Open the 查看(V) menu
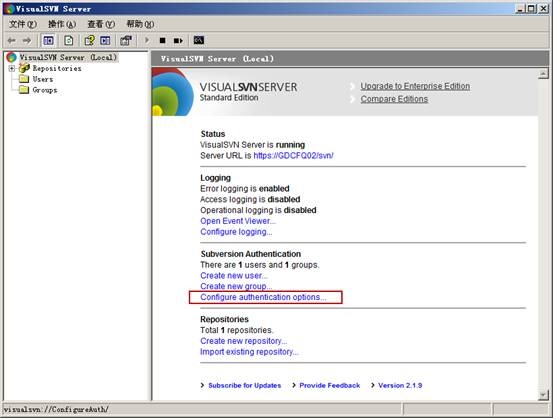 (101, 24)
